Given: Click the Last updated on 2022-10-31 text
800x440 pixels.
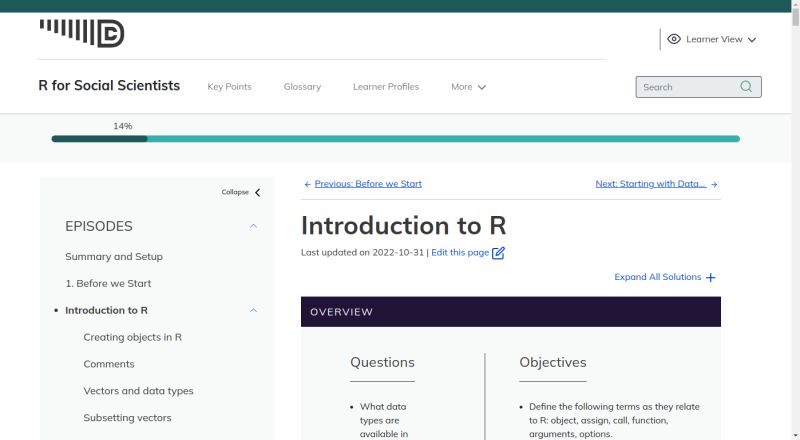Looking at the screenshot, I should (x=362, y=252).
